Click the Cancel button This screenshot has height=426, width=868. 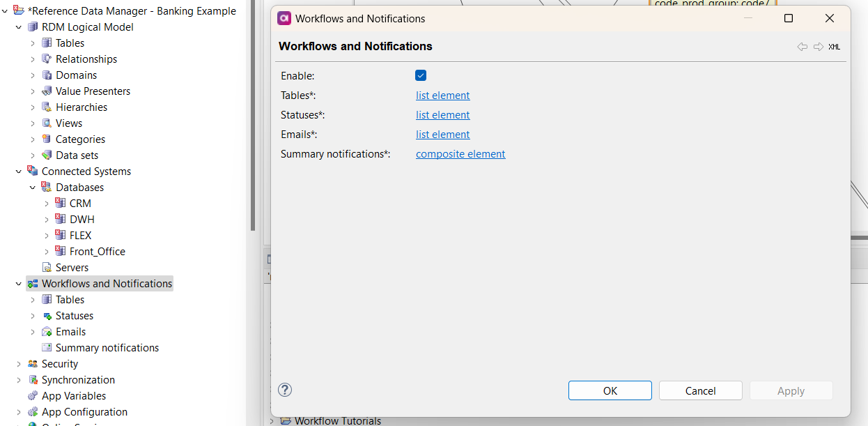pos(701,390)
